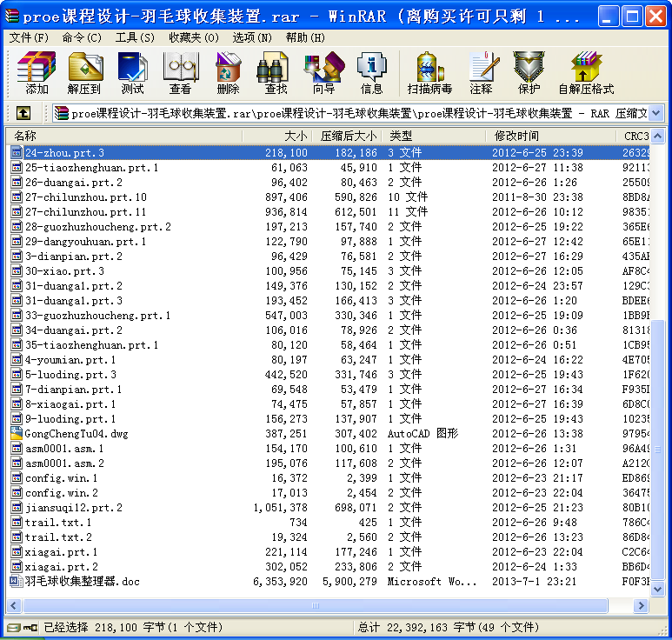This screenshot has width=672, height=640.
Task: Select file 25-tiaozhenghuan.prt.1
Action: (x=91, y=168)
